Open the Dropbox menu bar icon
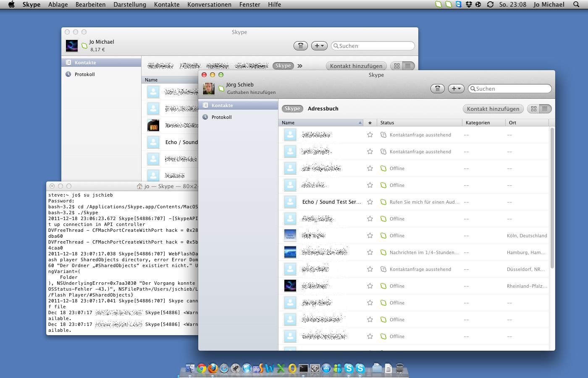The width and height of the screenshot is (588, 378). click(469, 5)
